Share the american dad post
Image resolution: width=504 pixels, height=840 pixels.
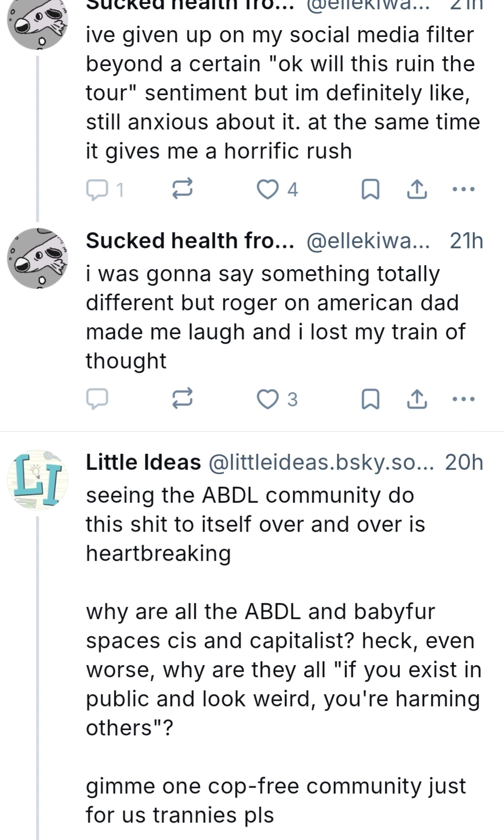click(x=417, y=399)
